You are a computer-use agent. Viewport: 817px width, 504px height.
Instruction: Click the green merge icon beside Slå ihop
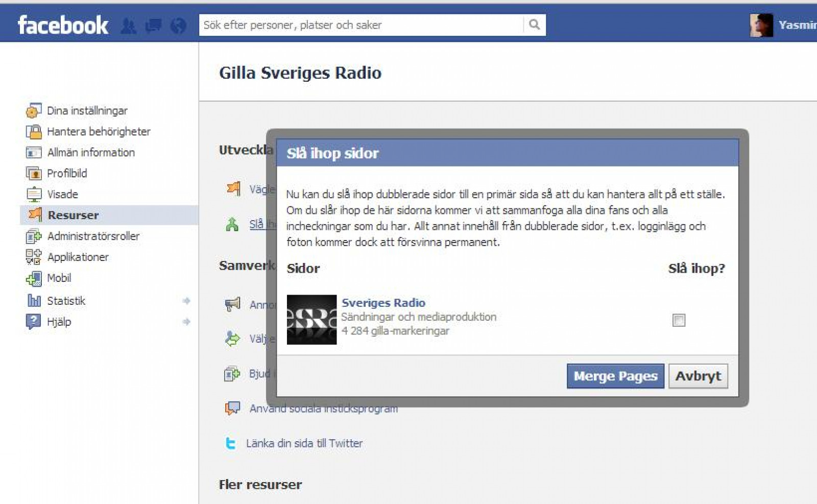coord(232,224)
